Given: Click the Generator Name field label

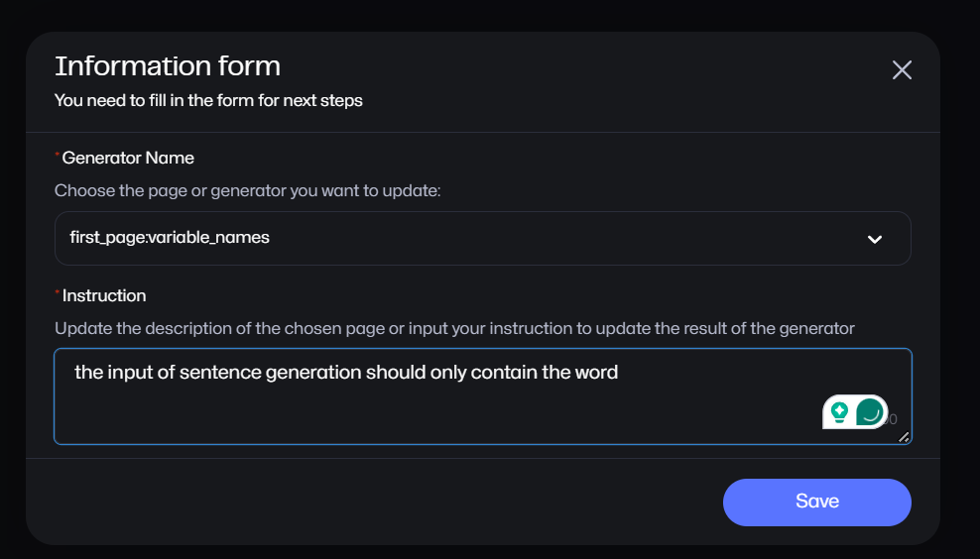Looking at the screenshot, I should click(x=128, y=158).
